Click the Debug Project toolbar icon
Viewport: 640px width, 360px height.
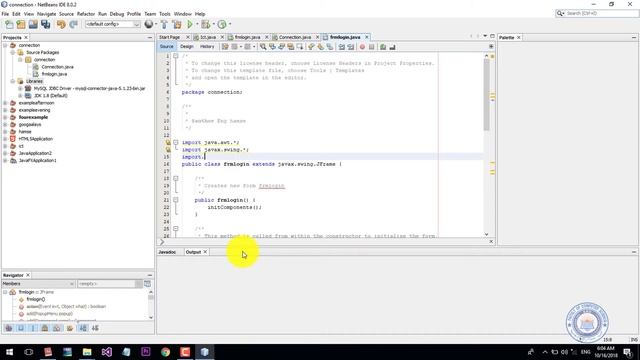coord(205,24)
